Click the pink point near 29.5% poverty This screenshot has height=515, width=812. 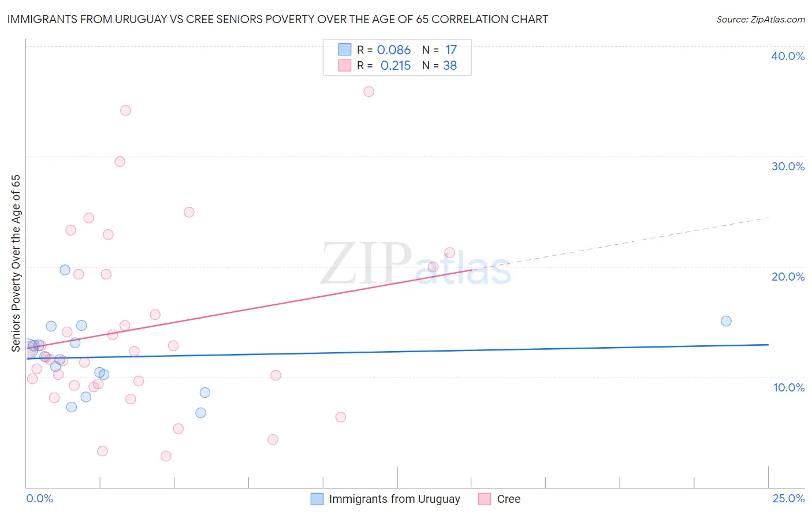120,162
